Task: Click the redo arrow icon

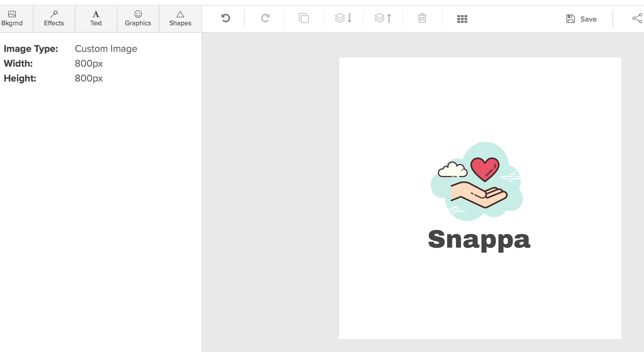Action: [x=265, y=18]
